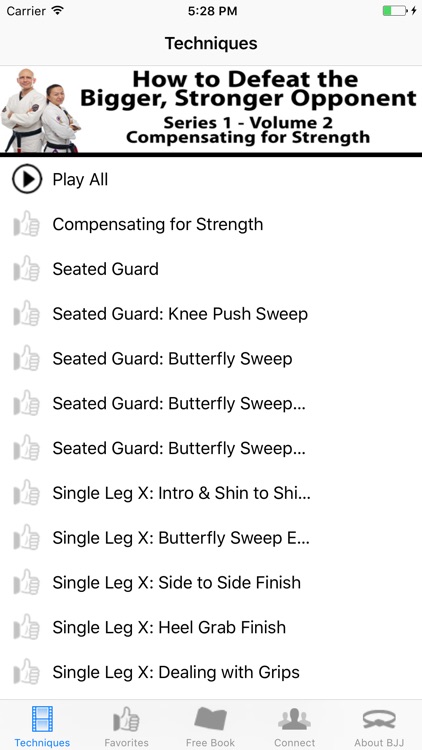Toggle thumbs-up beside Knee Push Sweep
Image resolution: width=422 pixels, height=750 pixels.
pyautogui.click(x=26, y=314)
